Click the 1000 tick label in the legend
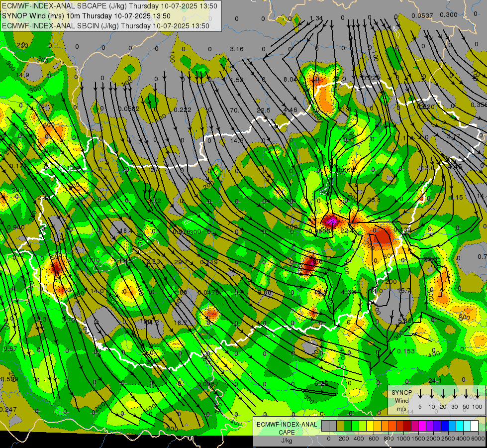The width and height of the screenshot is (487, 448). pos(403,439)
